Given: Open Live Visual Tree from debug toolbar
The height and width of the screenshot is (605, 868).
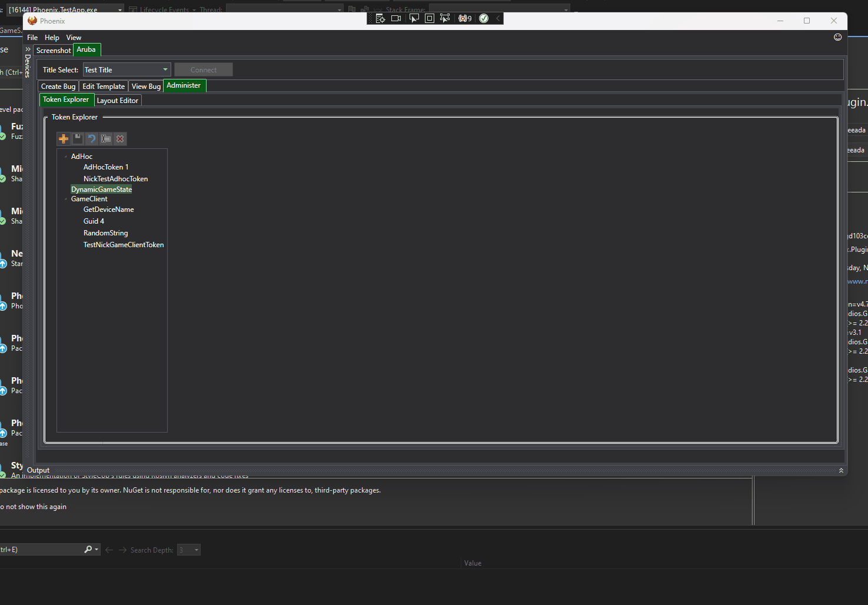Looking at the screenshot, I should point(380,18).
